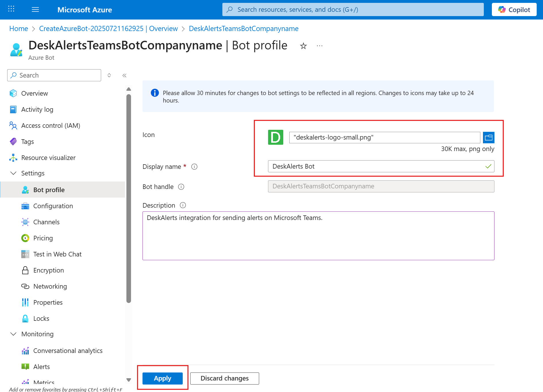Browse for an icon file to upload
The width and height of the screenshot is (543, 392).
pyautogui.click(x=488, y=138)
